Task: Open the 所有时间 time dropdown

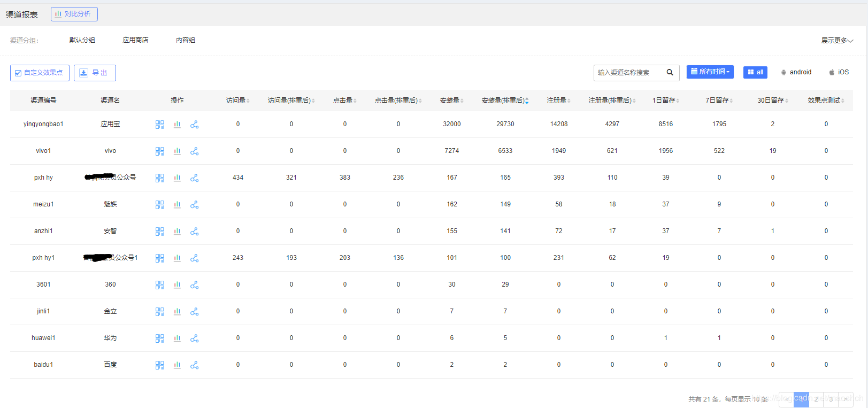Action: [x=710, y=72]
